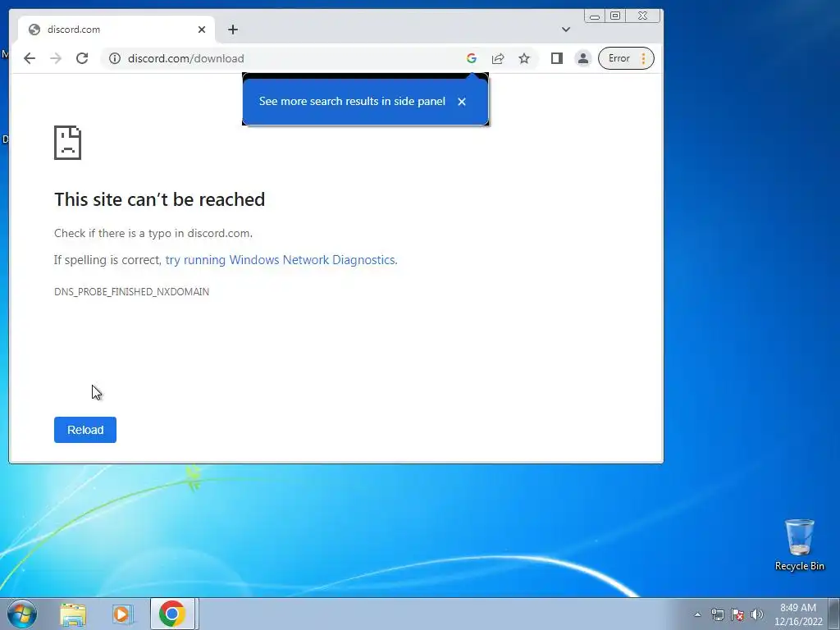The image size is (840, 630).
Task: Click the blue Reload button
Action: tap(85, 430)
